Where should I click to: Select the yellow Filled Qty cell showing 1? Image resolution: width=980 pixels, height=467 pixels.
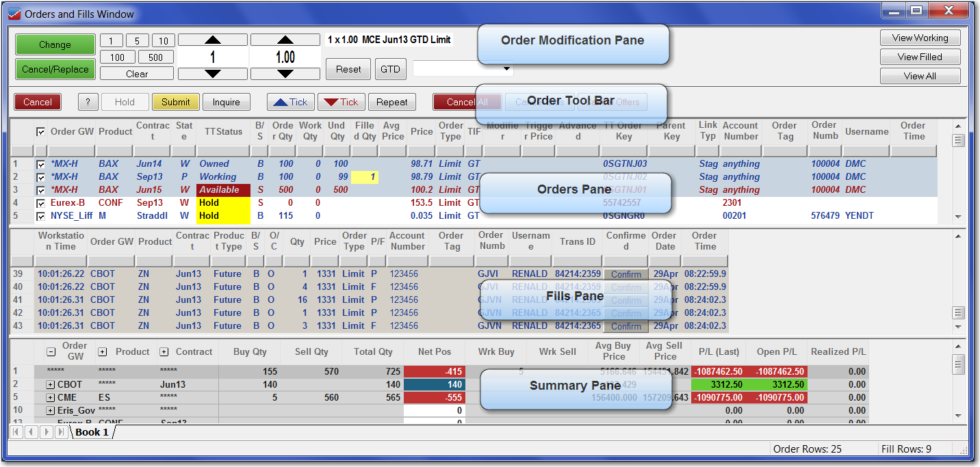(364, 177)
